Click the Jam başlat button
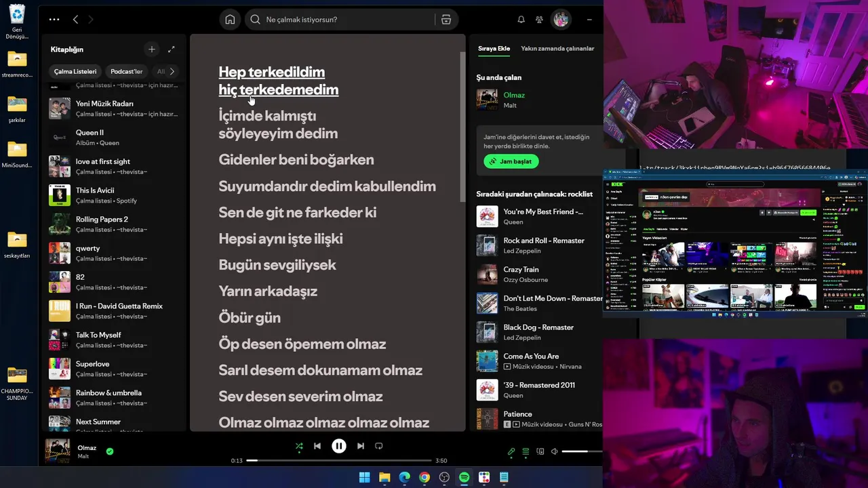The height and width of the screenshot is (488, 868). pos(511,161)
